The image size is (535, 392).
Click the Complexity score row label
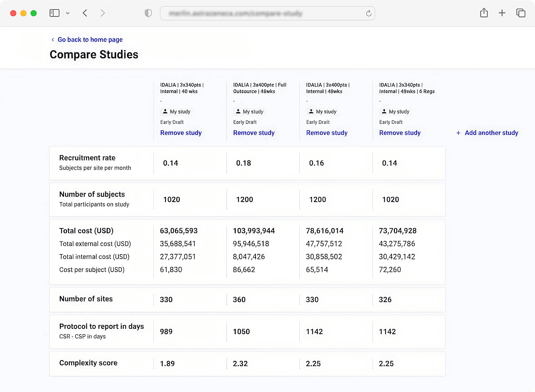coord(88,363)
